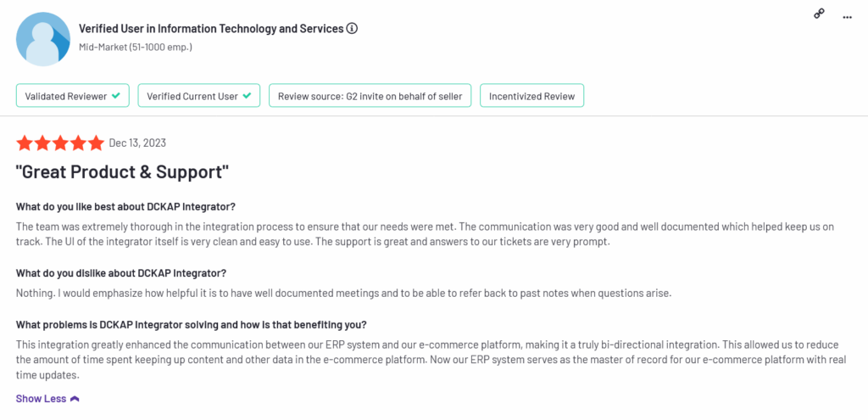
Task: Click the Review source G2 invite badge
Action: pyautogui.click(x=370, y=96)
